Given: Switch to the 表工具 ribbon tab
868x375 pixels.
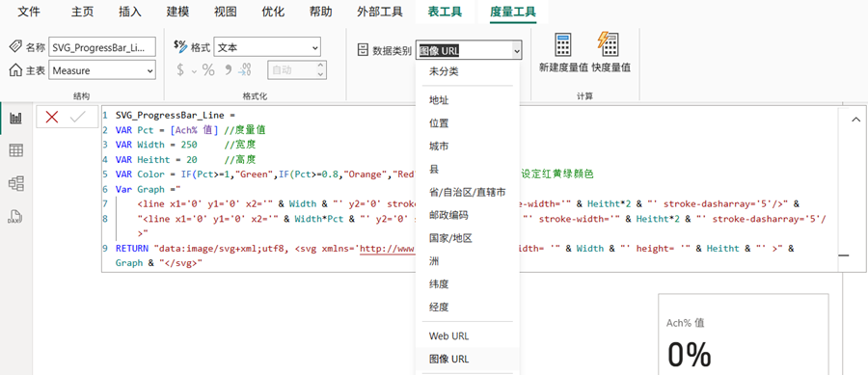Looking at the screenshot, I should [x=445, y=11].
